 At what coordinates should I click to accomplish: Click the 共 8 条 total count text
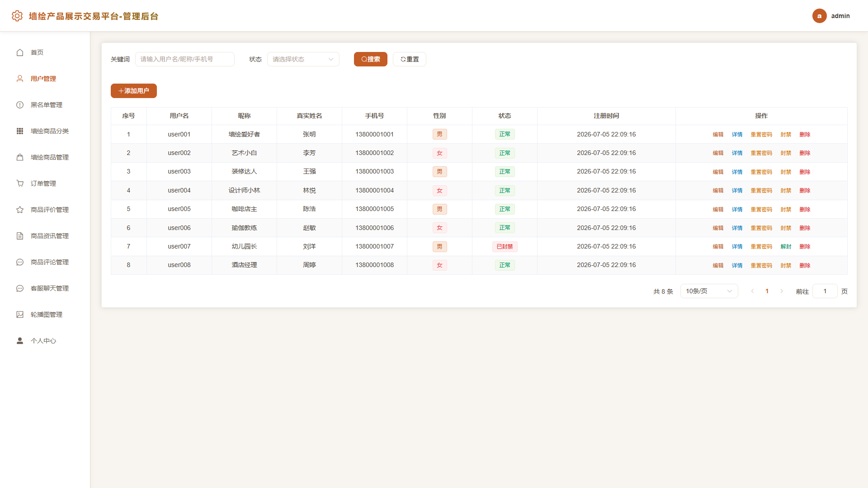[x=663, y=291]
